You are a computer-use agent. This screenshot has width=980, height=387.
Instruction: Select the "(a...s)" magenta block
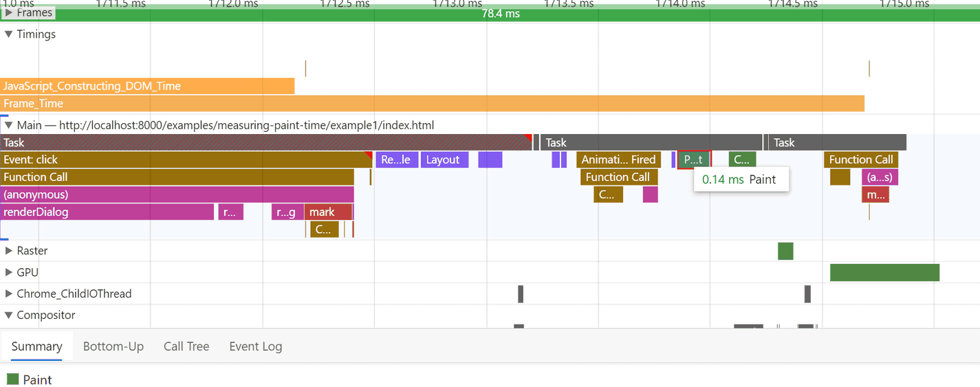pyautogui.click(x=880, y=177)
